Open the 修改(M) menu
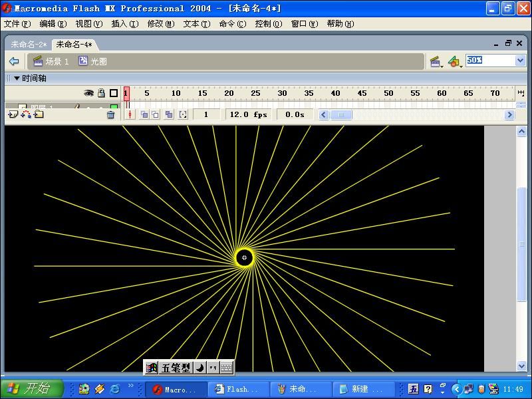The image size is (532, 399). [161, 24]
